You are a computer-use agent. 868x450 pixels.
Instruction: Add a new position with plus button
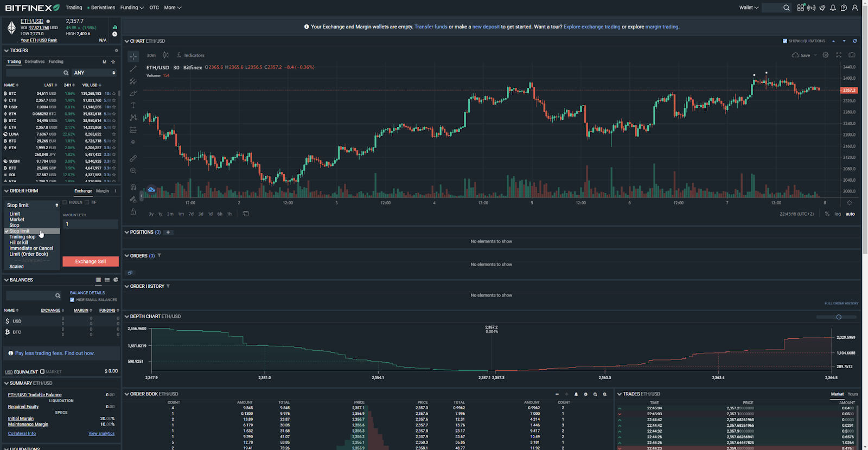point(168,232)
